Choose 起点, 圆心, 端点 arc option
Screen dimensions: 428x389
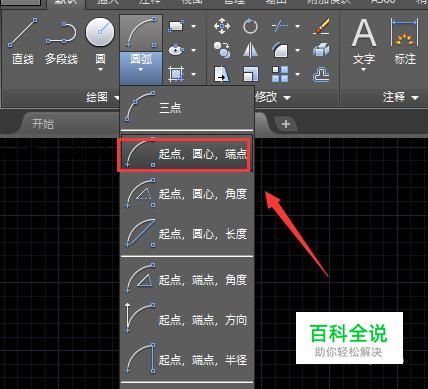(x=187, y=154)
